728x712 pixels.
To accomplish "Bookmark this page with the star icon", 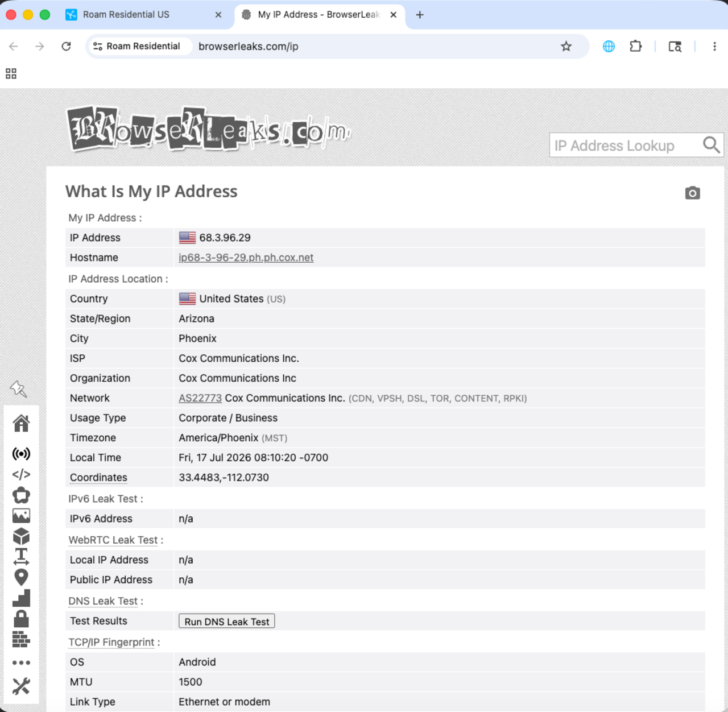I will click(x=566, y=47).
